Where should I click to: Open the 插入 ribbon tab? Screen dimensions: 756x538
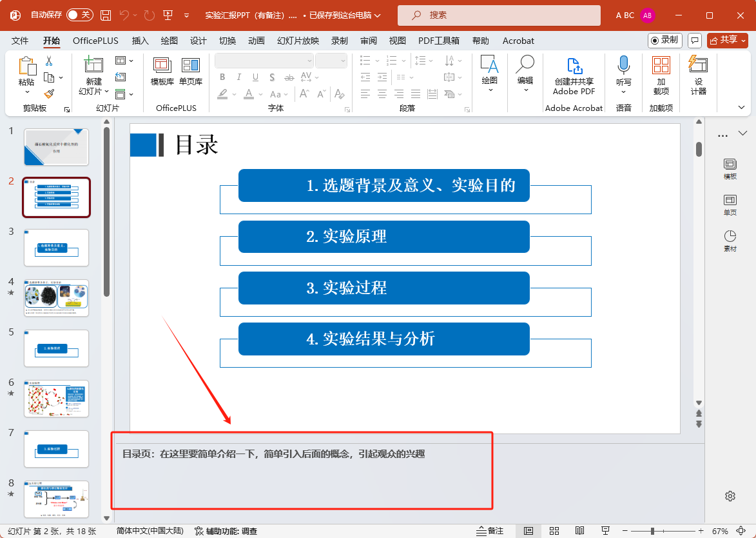(x=140, y=41)
